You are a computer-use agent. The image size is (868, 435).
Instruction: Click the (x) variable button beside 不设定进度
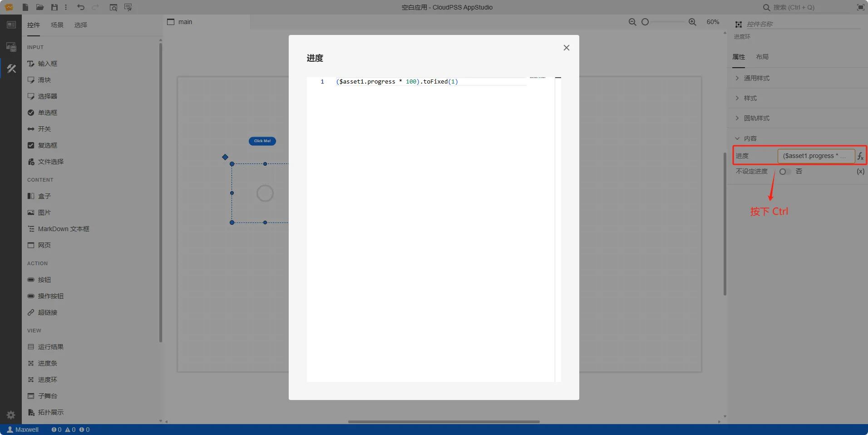860,172
